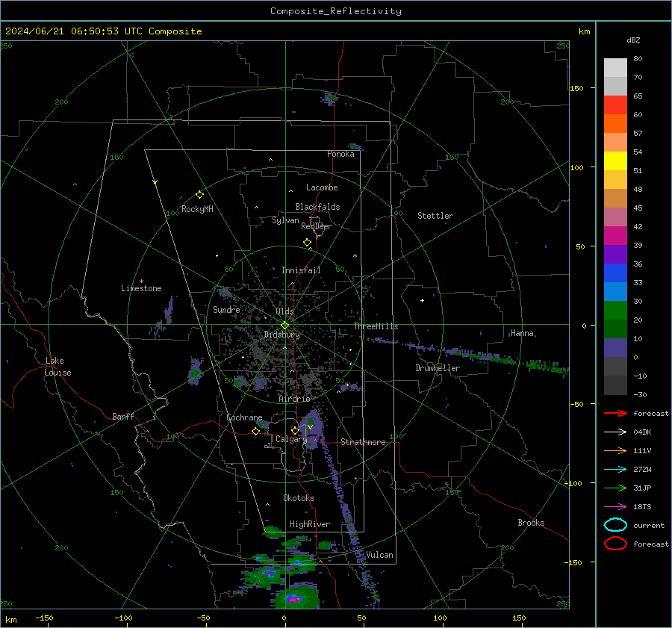Click the Innisfail label
This screenshot has height=628, width=672.
pos(301,270)
